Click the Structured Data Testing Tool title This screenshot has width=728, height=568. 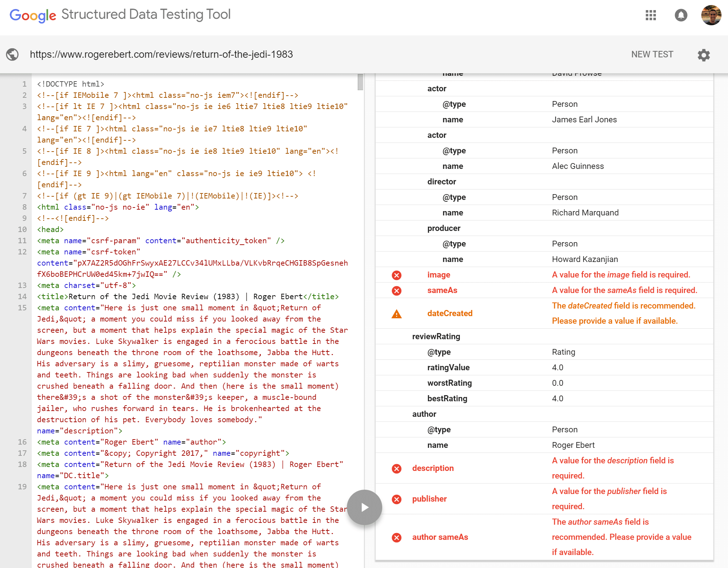click(146, 14)
